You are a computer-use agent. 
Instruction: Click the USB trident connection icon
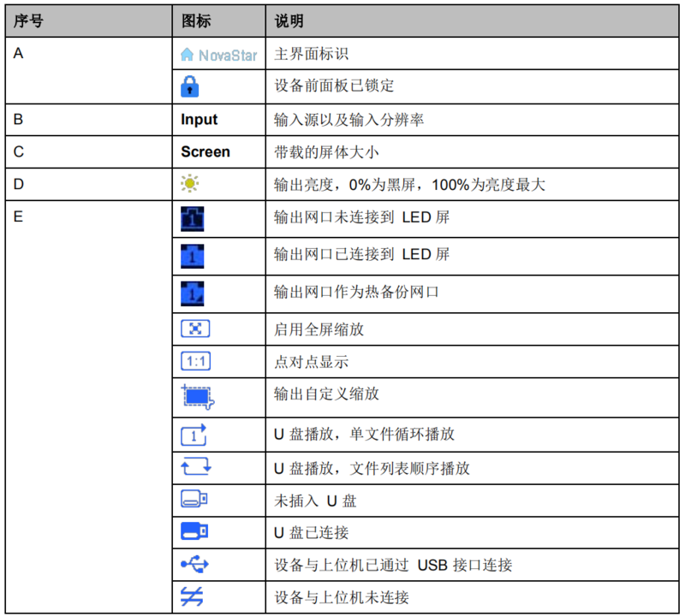195,564
